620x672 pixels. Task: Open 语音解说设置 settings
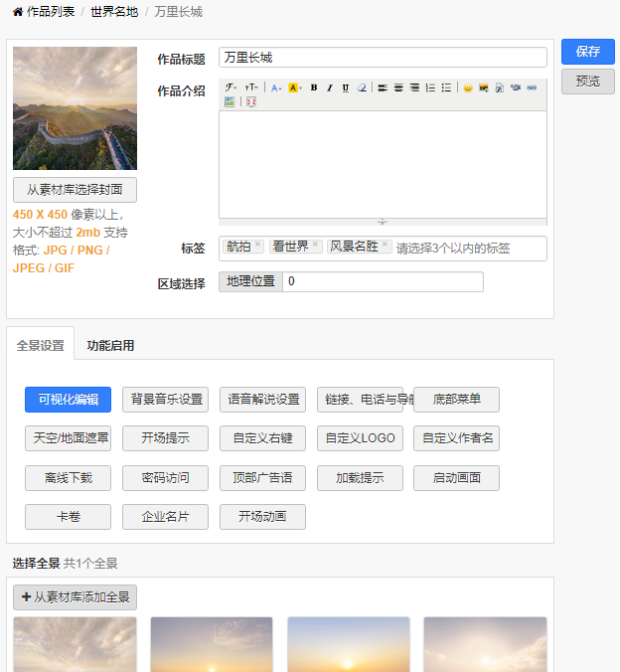[x=262, y=400]
